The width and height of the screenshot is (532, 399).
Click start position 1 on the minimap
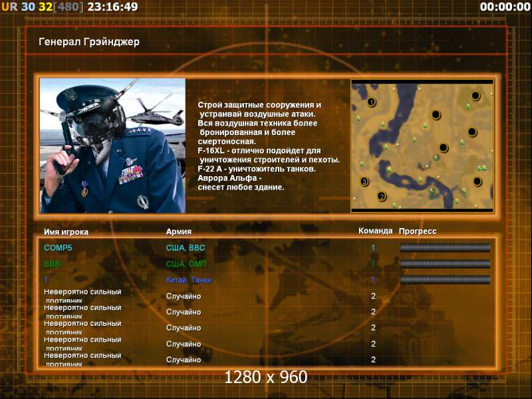point(371,102)
